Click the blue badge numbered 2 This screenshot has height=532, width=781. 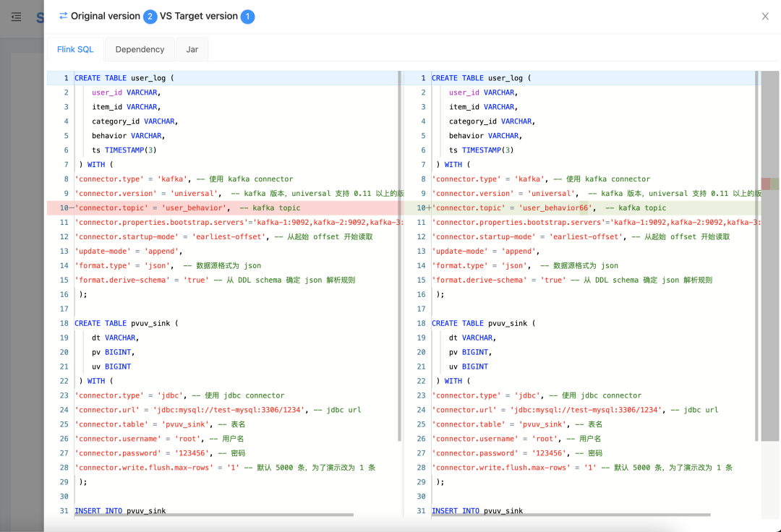click(150, 17)
